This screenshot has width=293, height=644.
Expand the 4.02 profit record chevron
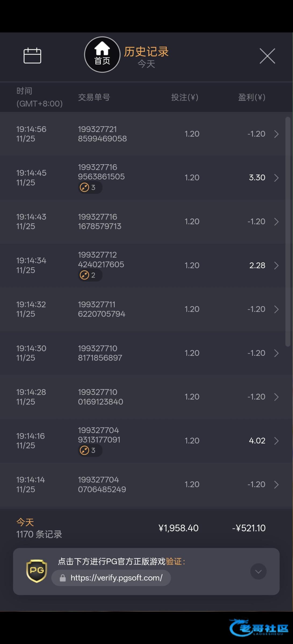click(x=276, y=441)
